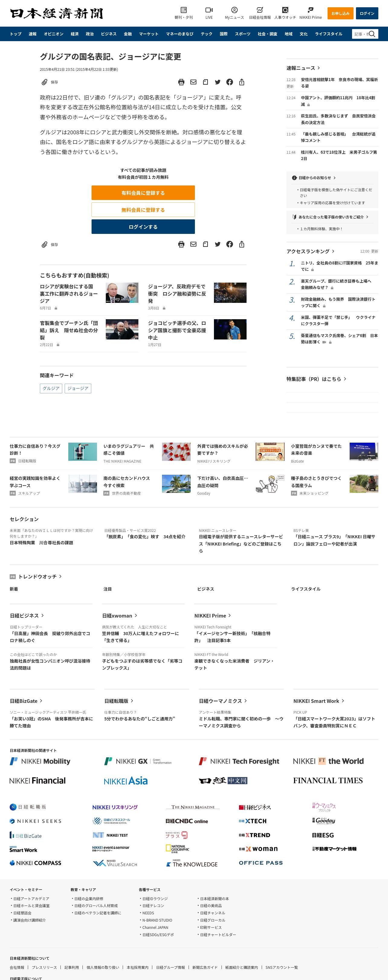This screenshot has width=388, height=980.
Task: Share on Facebook using top icon
Action: (x=230, y=82)
